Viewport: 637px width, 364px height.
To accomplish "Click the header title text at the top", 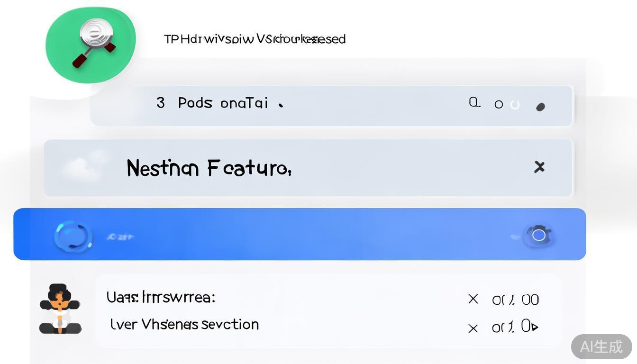I will [x=255, y=39].
